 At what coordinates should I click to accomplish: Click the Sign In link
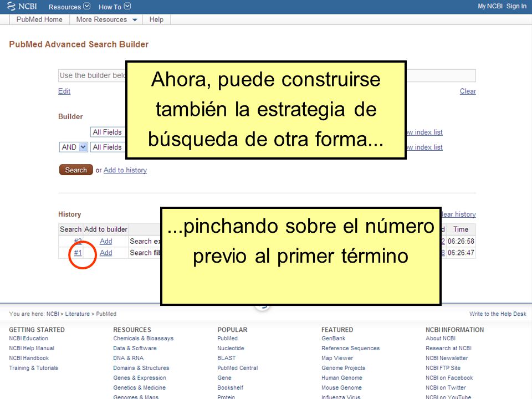point(516,6)
